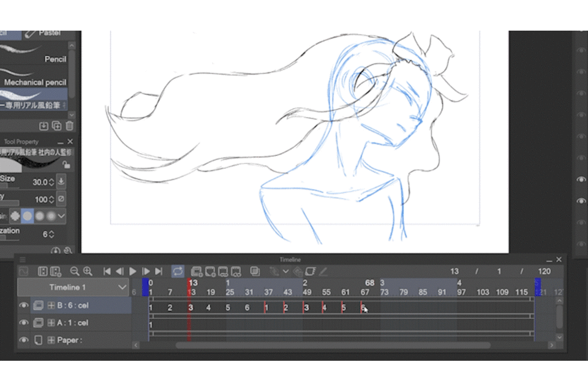Click the opacity slider bar

click(x=9, y=203)
